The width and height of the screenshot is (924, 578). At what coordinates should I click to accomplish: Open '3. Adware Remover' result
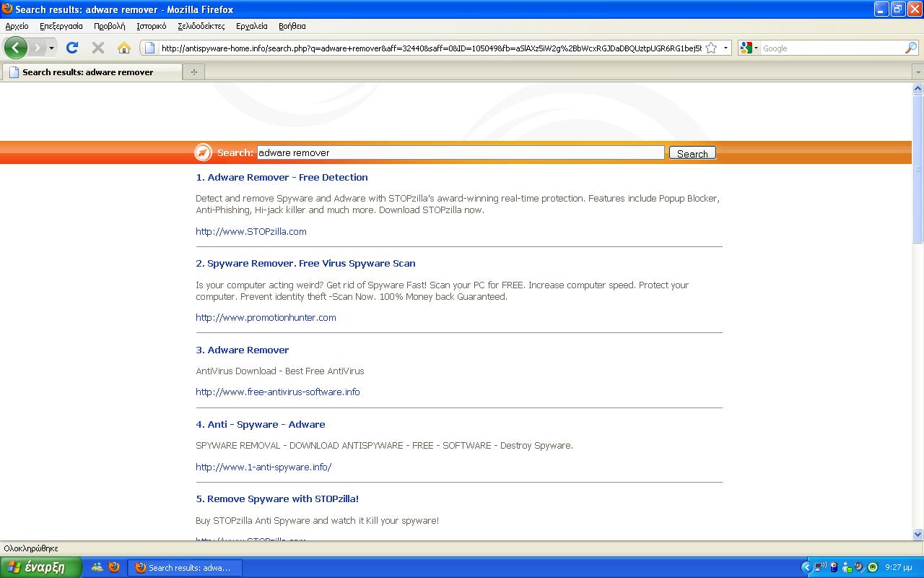242,350
